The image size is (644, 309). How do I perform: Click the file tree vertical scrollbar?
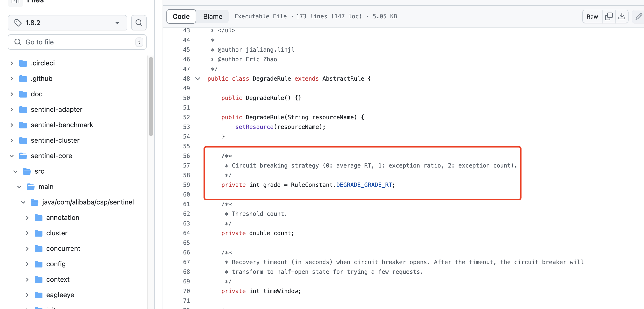point(151,96)
